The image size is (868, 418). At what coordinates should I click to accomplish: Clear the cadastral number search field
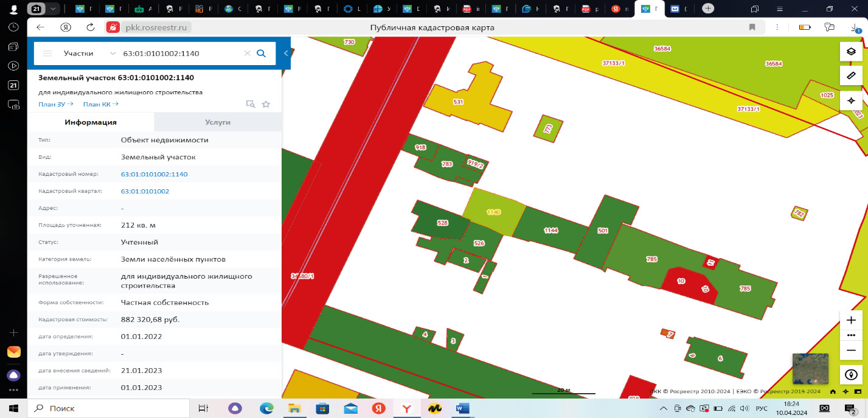[x=247, y=54]
